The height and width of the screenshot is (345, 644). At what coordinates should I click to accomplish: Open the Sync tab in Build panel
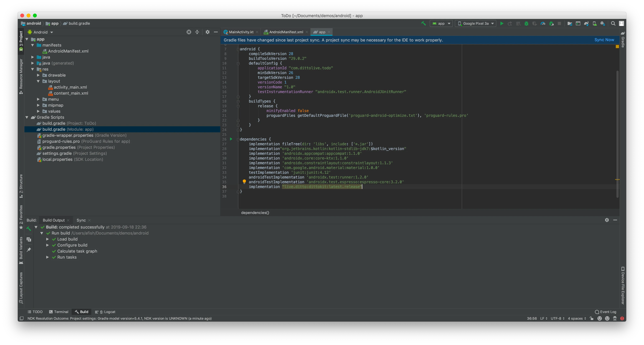point(81,220)
